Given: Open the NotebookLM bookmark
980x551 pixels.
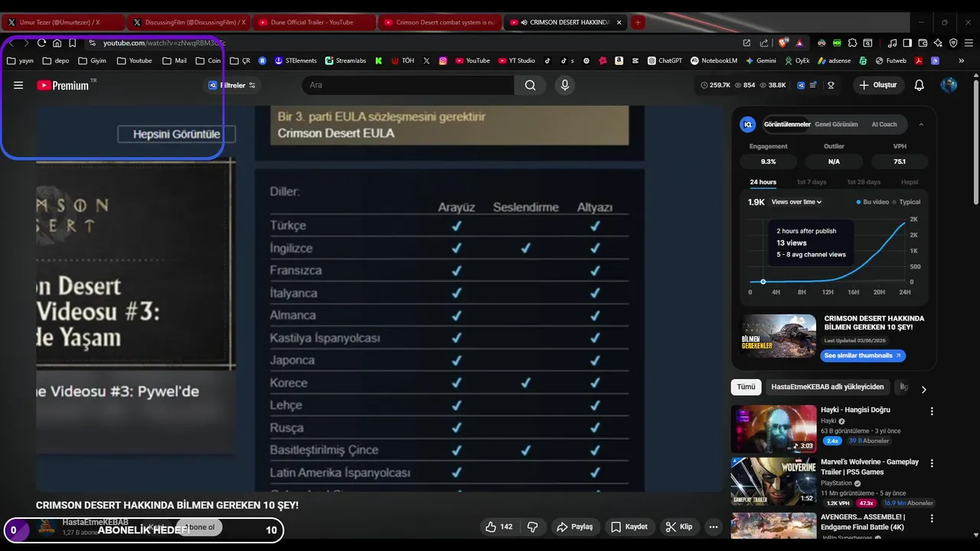Looking at the screenshot, I should click(x=714, y=60).
